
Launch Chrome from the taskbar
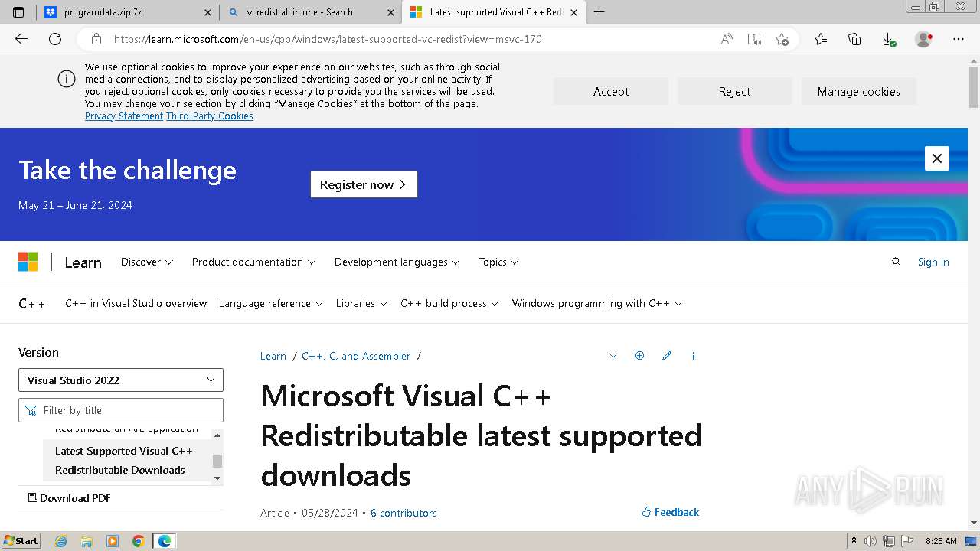pos(139,541)
